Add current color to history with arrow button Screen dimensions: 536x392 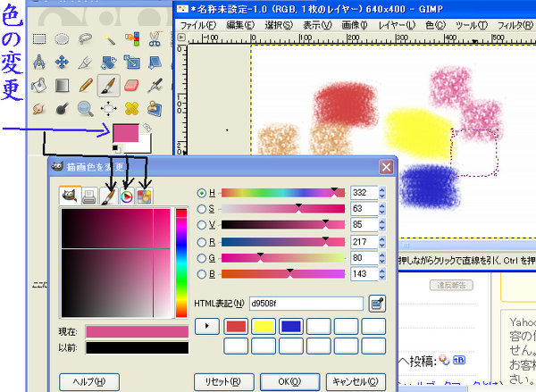pyautogui.click(x=207, y=326)
